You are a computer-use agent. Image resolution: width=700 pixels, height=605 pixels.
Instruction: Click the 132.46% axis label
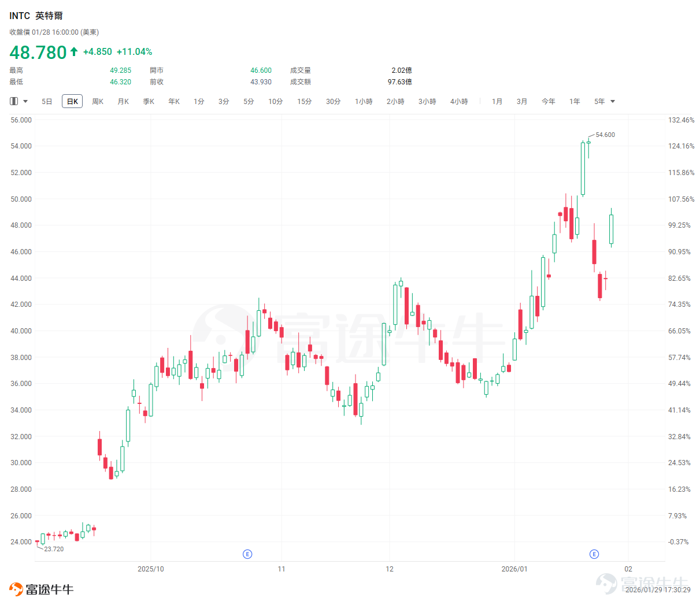[682, 120]
